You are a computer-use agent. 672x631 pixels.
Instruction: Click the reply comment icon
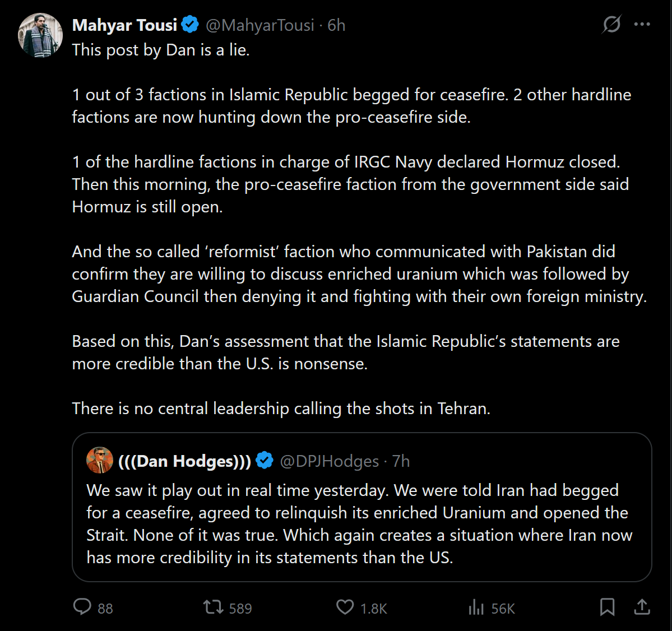tap(82, 607)
